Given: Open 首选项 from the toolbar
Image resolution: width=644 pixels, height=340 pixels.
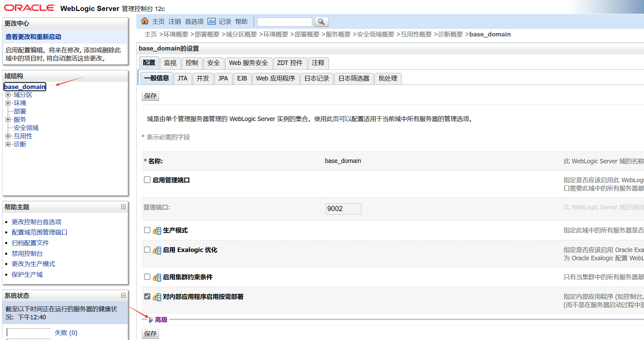Looking at the screenshot, I should coord(194,22).
